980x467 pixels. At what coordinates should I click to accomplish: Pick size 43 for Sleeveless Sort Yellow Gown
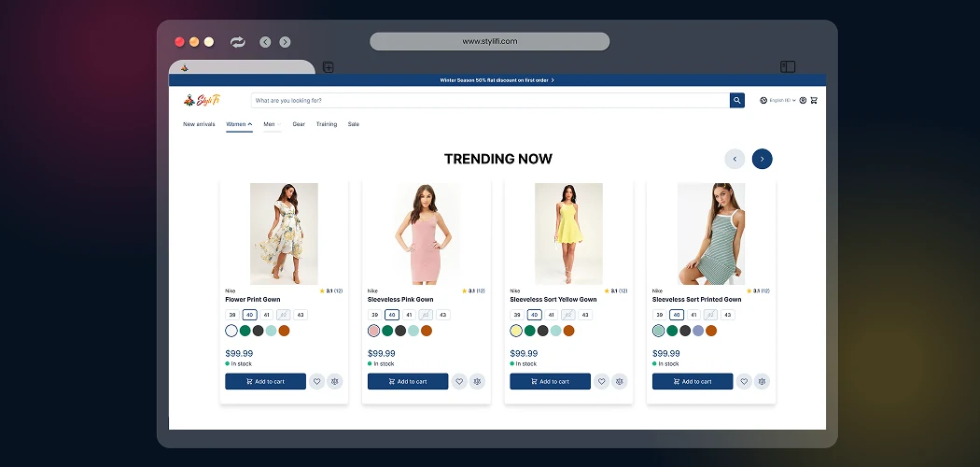(585, 315)
